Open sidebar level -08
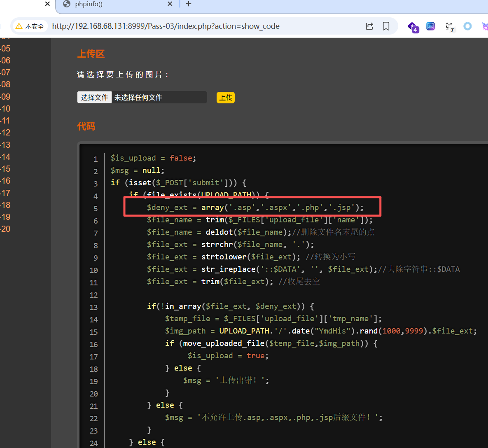 tap(5, 85)
